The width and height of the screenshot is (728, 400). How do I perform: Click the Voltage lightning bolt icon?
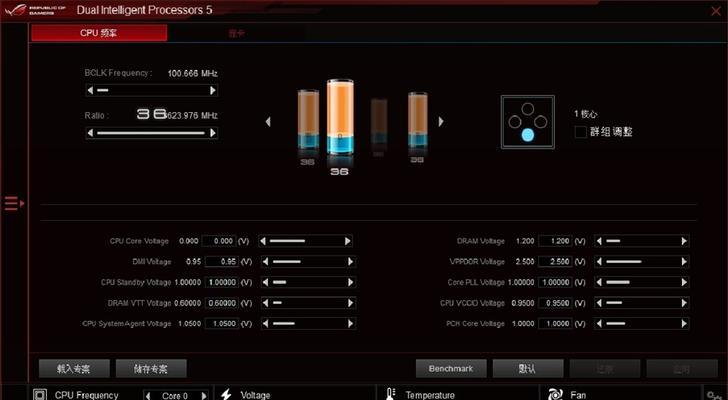[226, 394]
